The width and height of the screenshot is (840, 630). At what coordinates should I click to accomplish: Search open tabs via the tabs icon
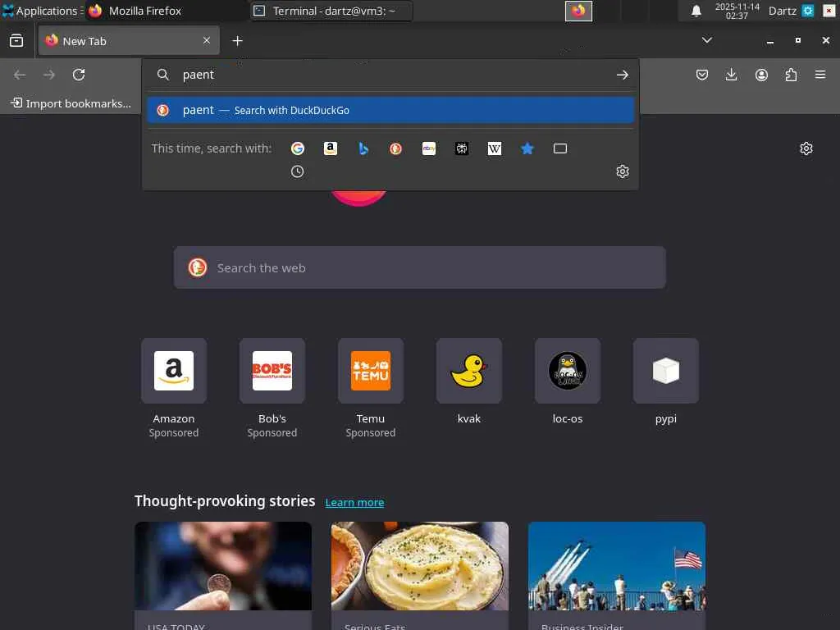tap(560, 148)
